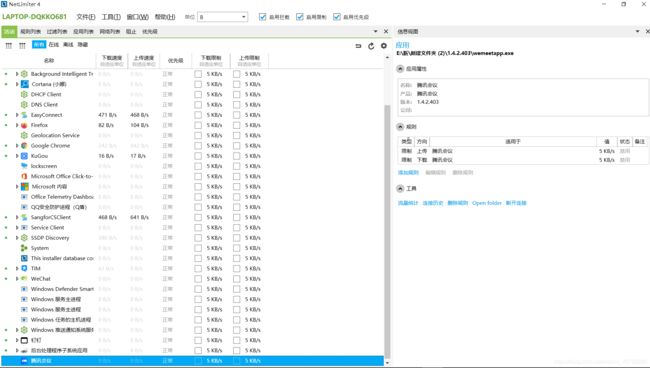This screenshot has width=650, height=368.
Task: Click the 添加规则 link
Action: pyautogui.click(x=408, y=172)
